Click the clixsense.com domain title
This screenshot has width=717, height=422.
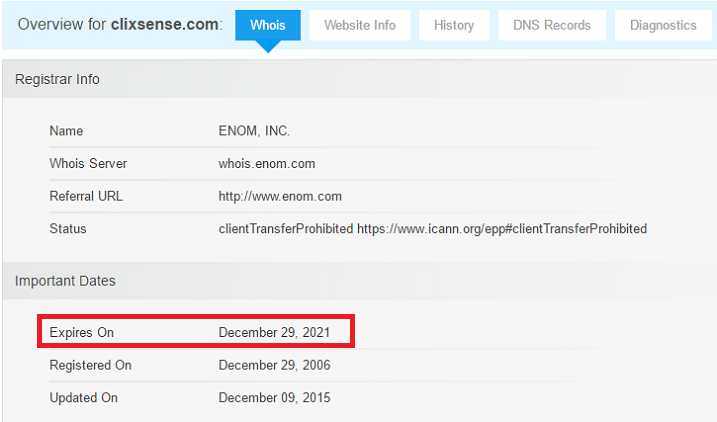[x=165, y=24]
